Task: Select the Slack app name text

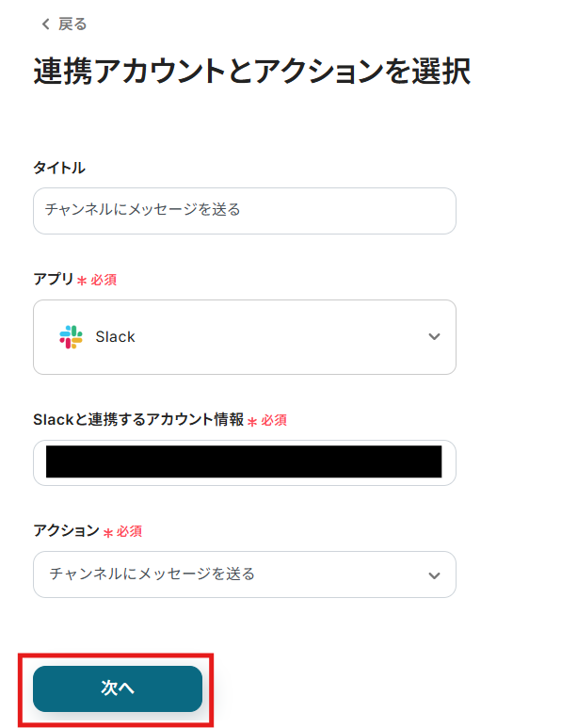Action: tap(116, 337)
